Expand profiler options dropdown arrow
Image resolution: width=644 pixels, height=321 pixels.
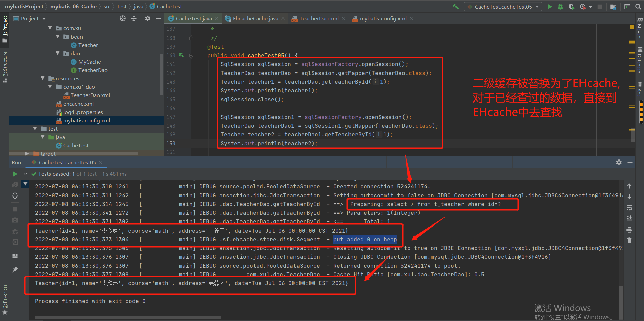(590, 7)
